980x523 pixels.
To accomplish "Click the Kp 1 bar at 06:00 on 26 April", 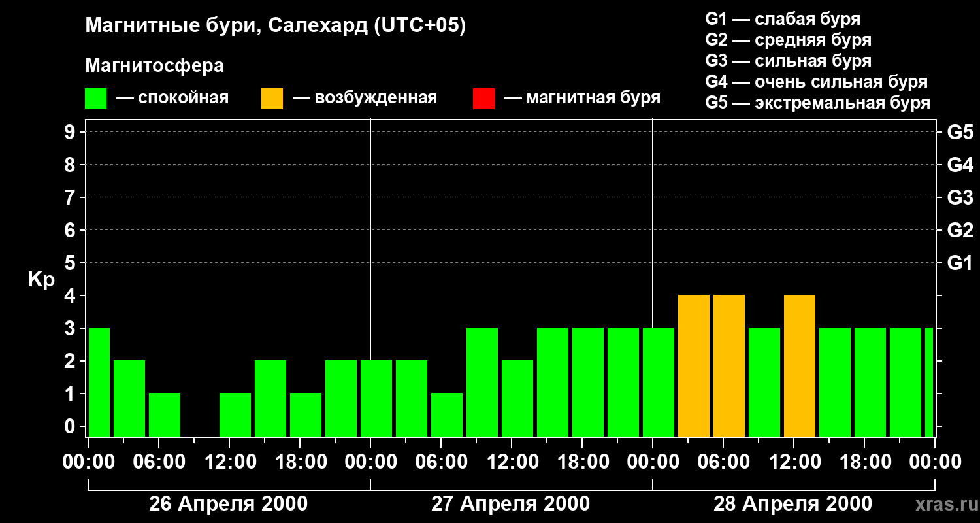I will point(165,415).
